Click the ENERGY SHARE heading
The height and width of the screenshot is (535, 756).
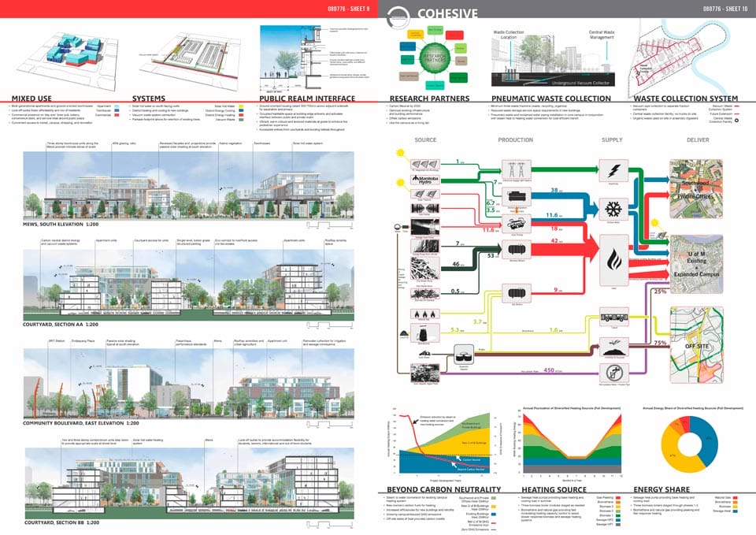pos(661,489)
